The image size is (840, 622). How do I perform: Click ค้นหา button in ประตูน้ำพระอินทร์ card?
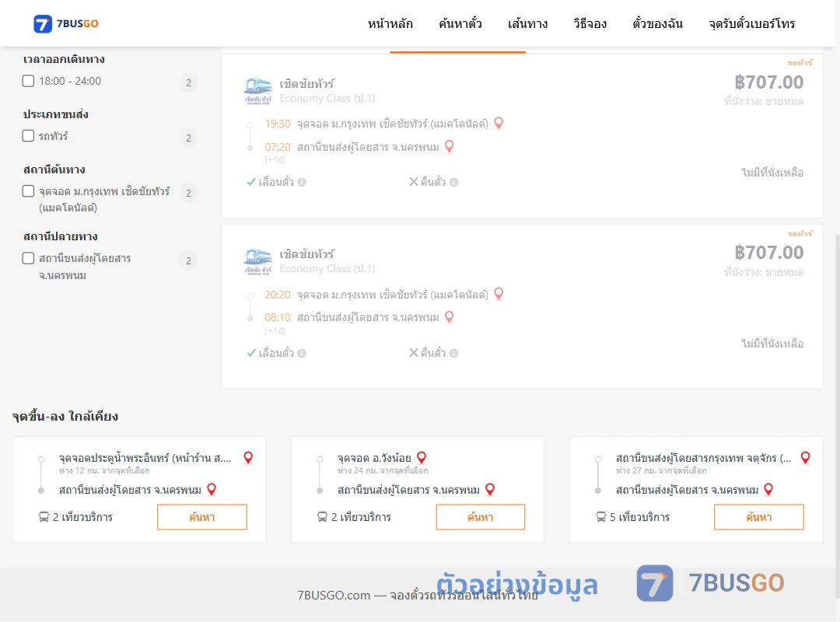point(202,517)
